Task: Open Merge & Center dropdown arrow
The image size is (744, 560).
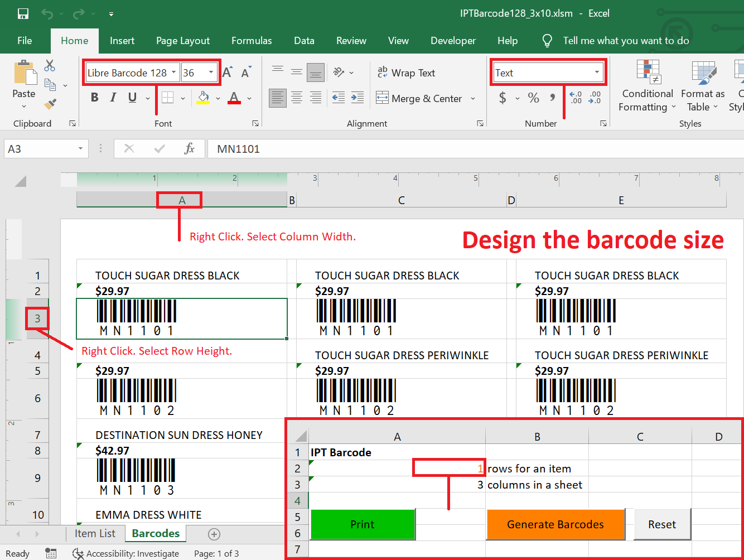Action: pos(473,99)
